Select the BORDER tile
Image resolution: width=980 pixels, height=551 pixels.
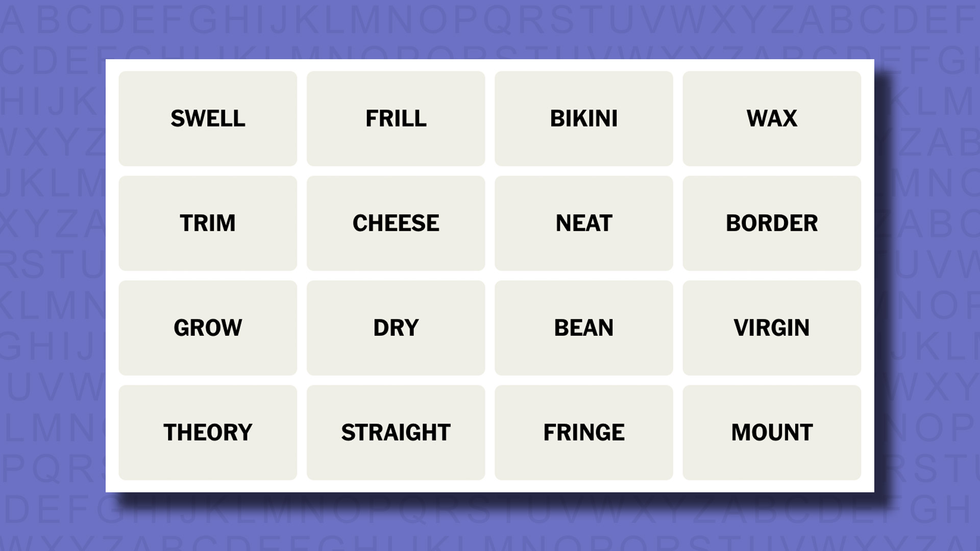tap(771, 222)
